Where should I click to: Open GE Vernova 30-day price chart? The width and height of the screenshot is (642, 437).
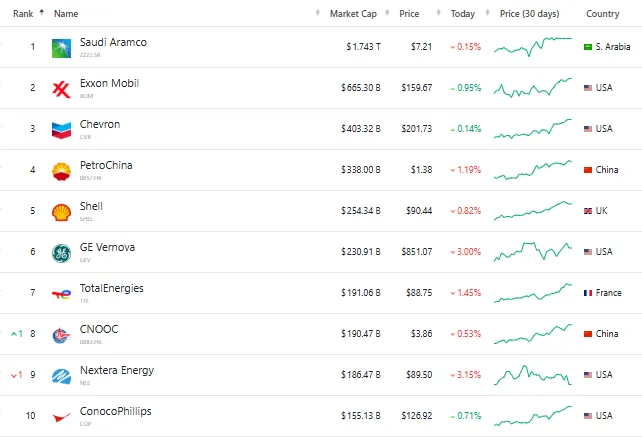point(532,251)
